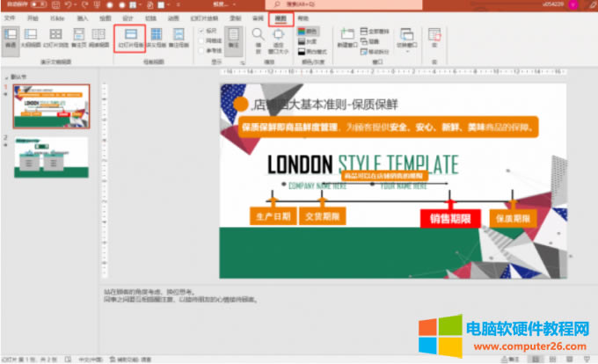Click the Notes (备注) button in ribbon

pos(233,39)
